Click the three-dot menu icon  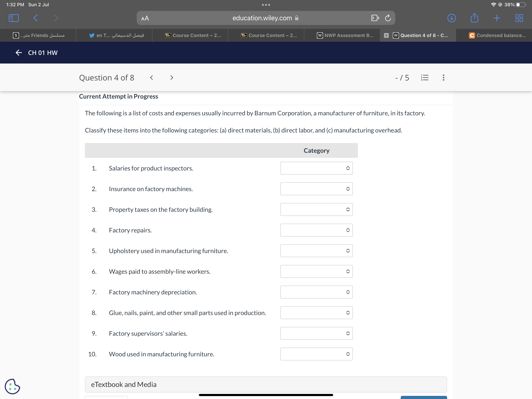click(x=444, y=78)
